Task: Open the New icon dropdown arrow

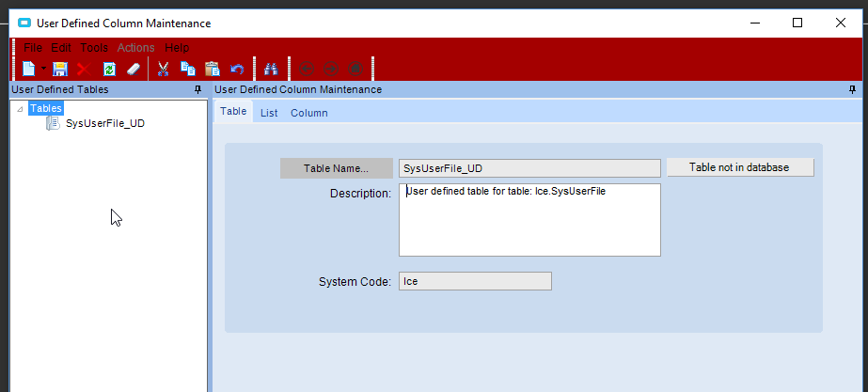Action: tap(43, 69)
